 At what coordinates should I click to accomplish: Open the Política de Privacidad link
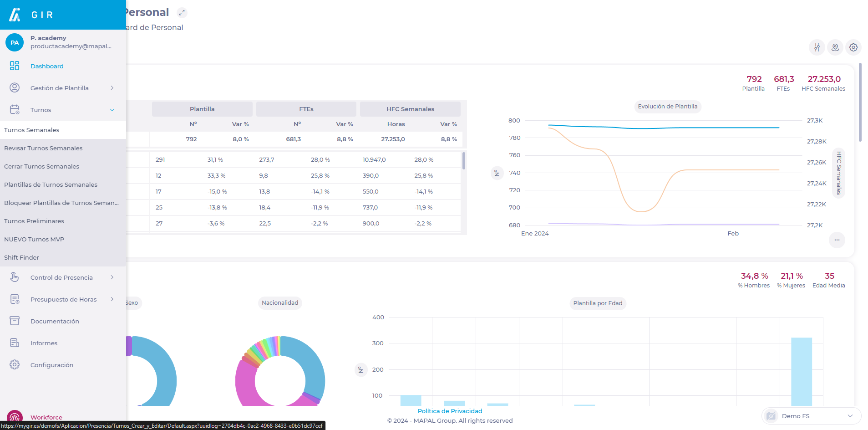450,411
